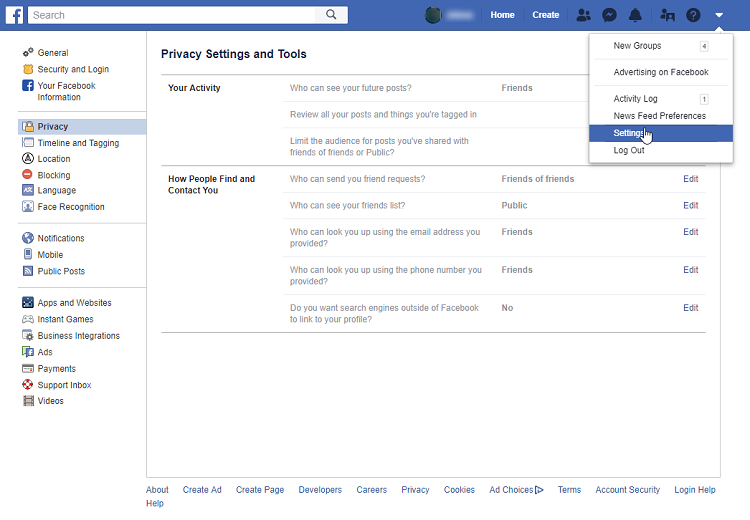Click the Your Facebook Information icon
This screenshot has height=520, width=750.
tap(28, 86)
